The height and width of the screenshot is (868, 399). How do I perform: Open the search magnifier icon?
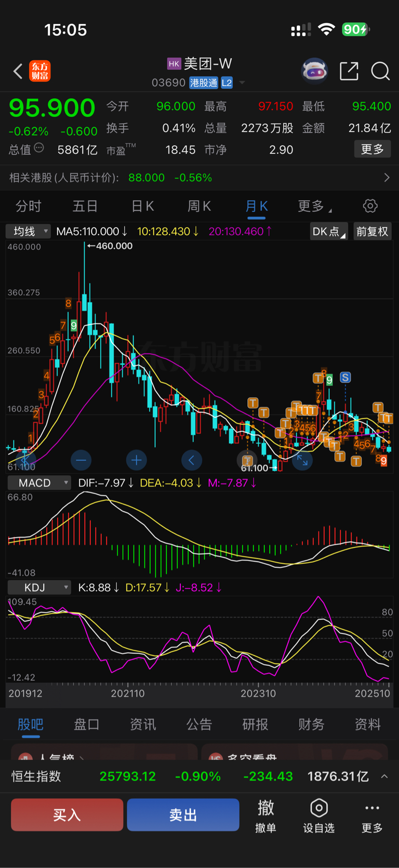380,71
